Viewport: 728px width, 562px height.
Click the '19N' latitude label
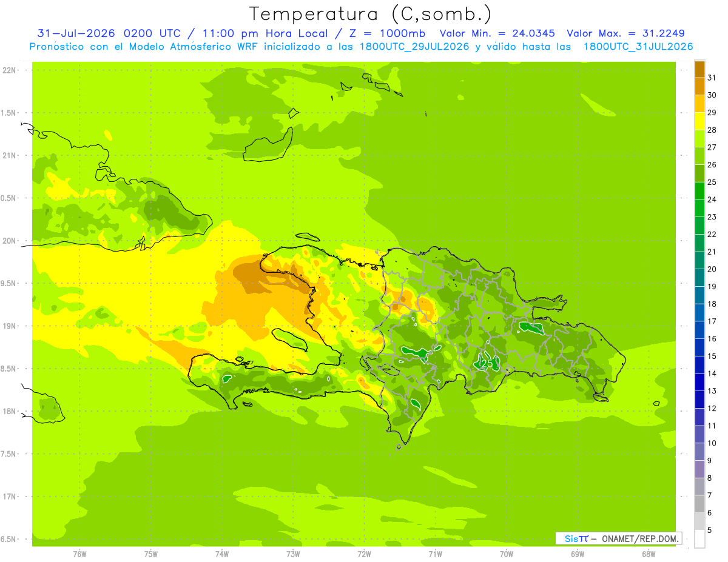(9, 326)
